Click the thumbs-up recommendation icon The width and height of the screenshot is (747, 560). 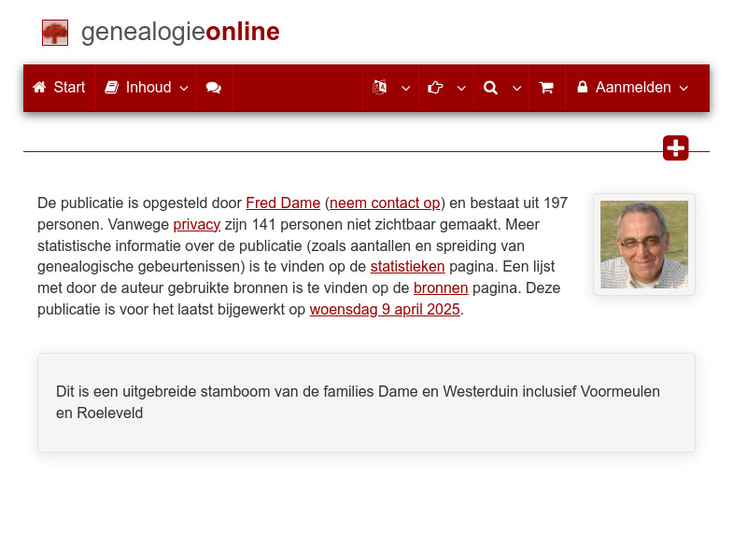point(434,88)
